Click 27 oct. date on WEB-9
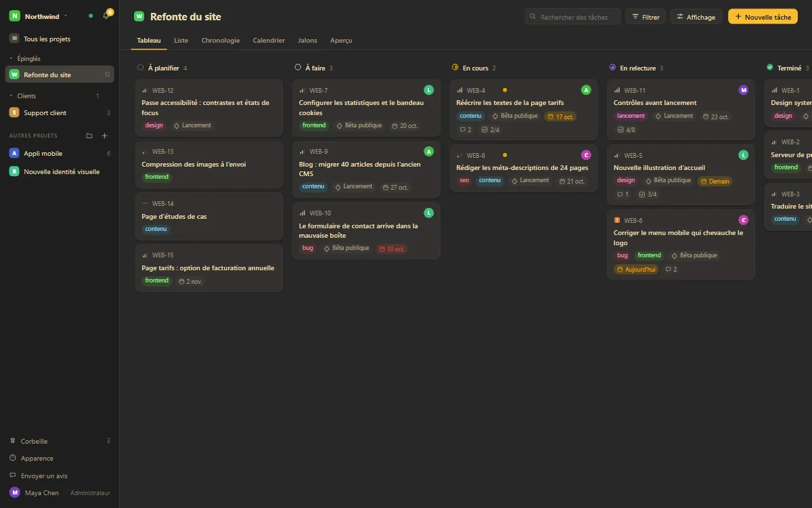 coord(395,187)
